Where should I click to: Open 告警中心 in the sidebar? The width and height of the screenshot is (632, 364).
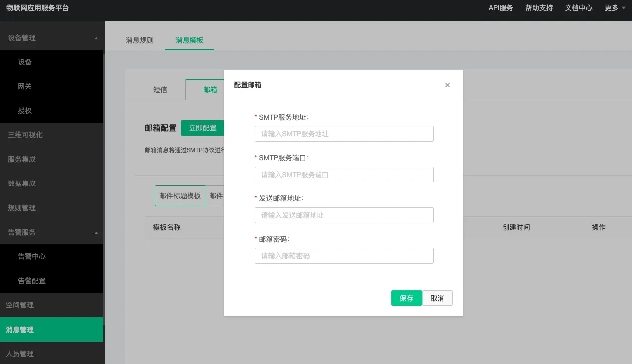[32, 256]
